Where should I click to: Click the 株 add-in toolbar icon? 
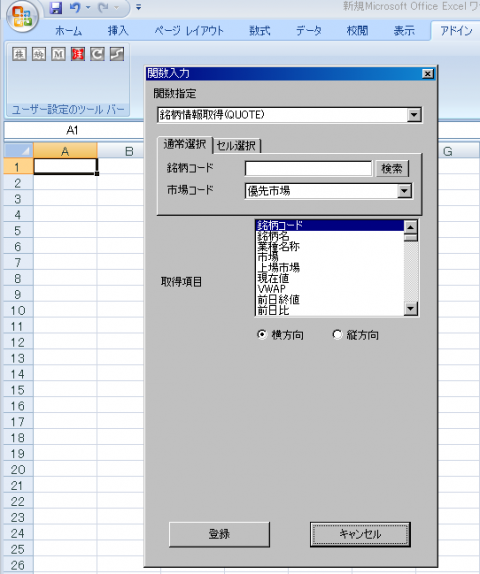pyautogui.click(x=19, y=54)
